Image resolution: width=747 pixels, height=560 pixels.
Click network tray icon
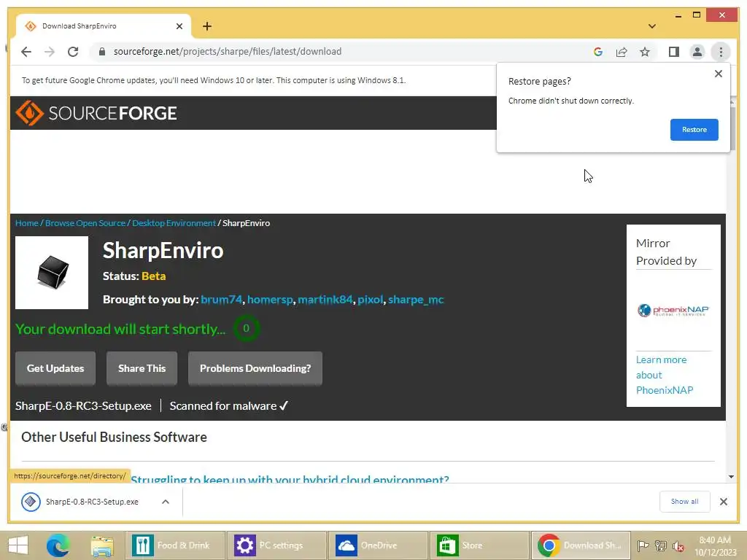(x=660, y=545)
